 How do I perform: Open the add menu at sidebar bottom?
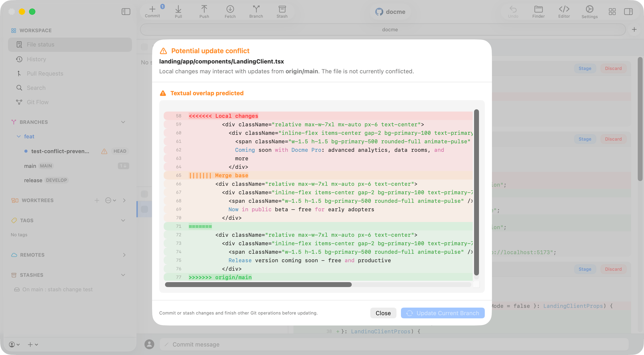click(33, 344)
